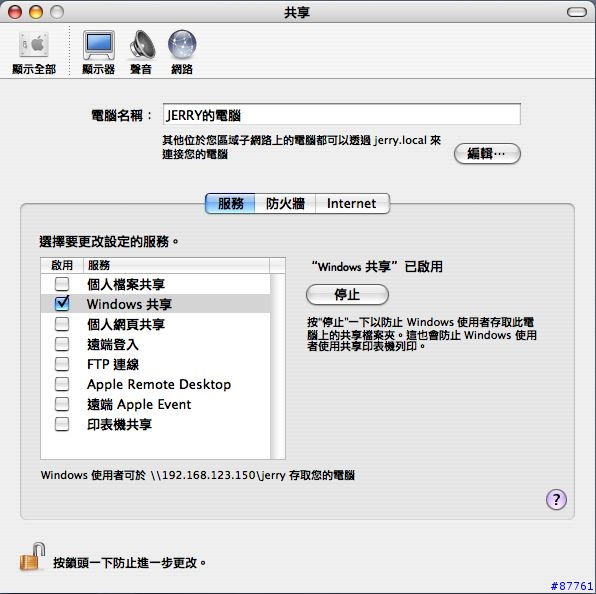Screen dimensions: 596x594
Task: Click the 服務 column header
Action: [x=176, y=265]
